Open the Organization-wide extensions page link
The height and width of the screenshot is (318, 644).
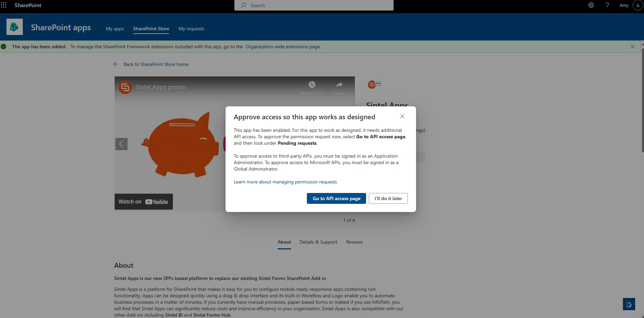point(283,47)
